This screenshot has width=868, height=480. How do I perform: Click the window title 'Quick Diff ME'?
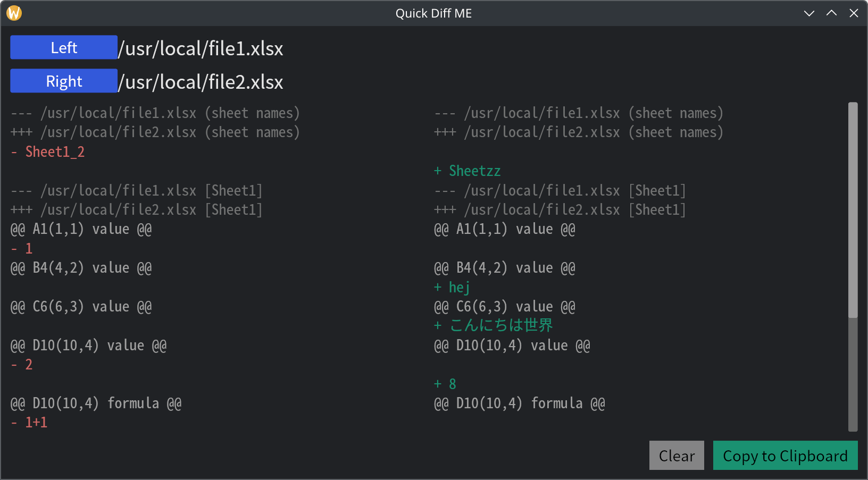(433, 13)
